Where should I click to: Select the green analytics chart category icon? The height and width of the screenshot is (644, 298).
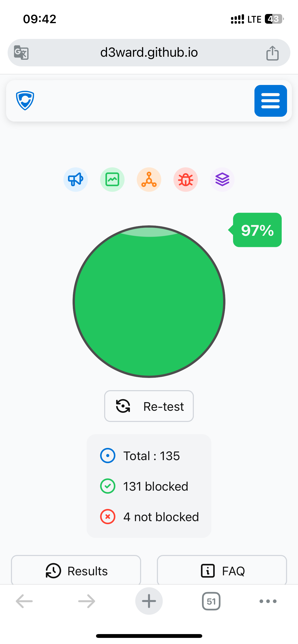pos(112,180)
